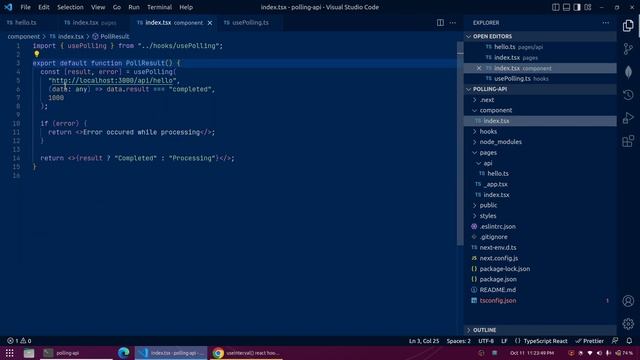The image size is (640, 360).
Task: Open Explorer views and more actions ellipsis
Action: [606, 23]
